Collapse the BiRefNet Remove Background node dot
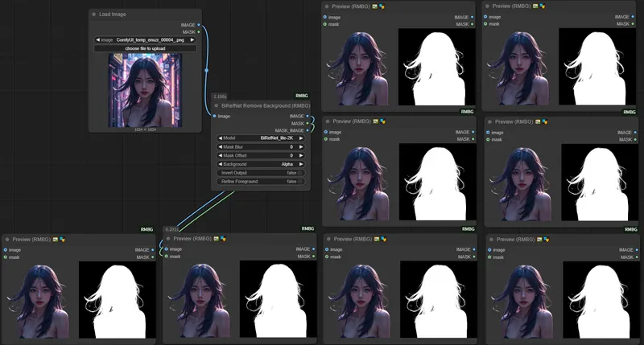644x345 pixels. tap(217, 105)
